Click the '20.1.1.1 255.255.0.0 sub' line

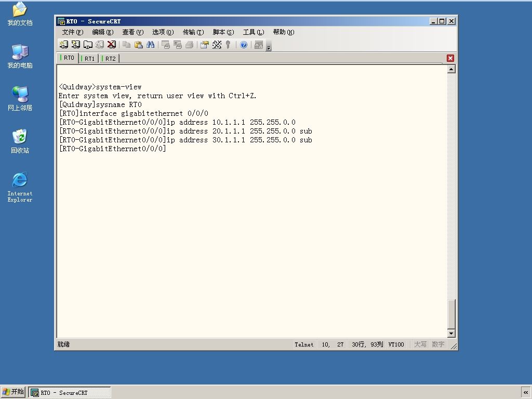(185, 131)
